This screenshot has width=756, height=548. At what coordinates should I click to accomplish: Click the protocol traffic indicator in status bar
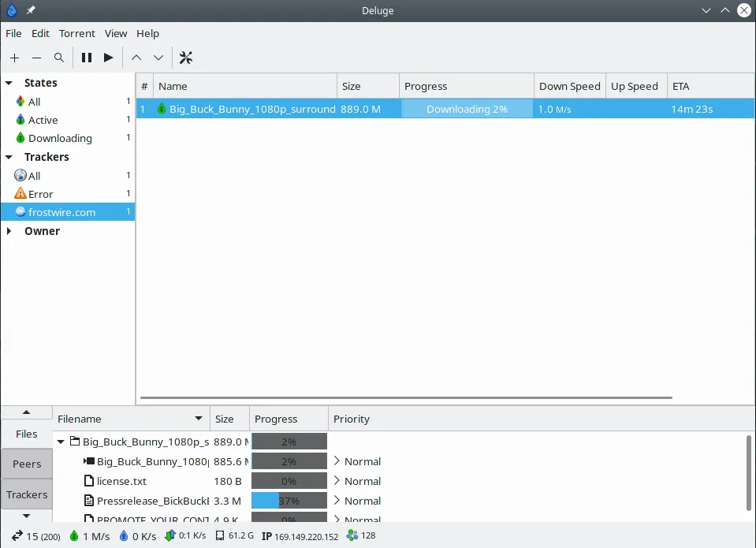[x=185, y=536]
